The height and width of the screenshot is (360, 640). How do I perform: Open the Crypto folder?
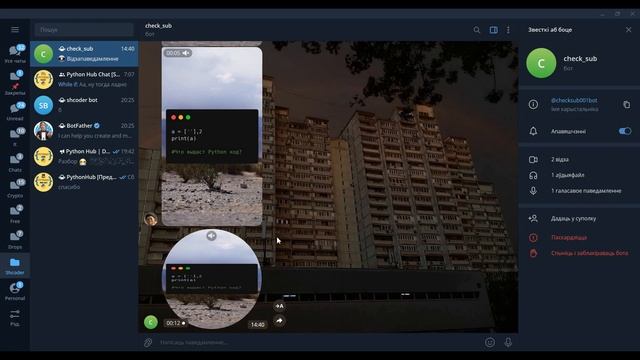[15, 188]
